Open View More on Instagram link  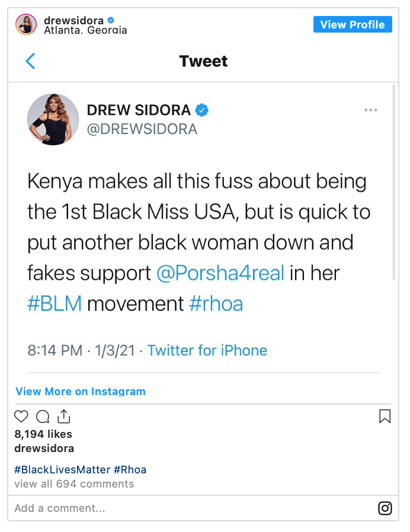[x=81, y=391]
